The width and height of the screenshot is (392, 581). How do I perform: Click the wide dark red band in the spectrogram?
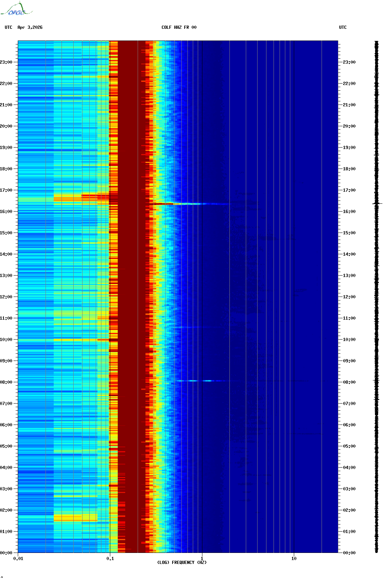(x=131, y=284)
